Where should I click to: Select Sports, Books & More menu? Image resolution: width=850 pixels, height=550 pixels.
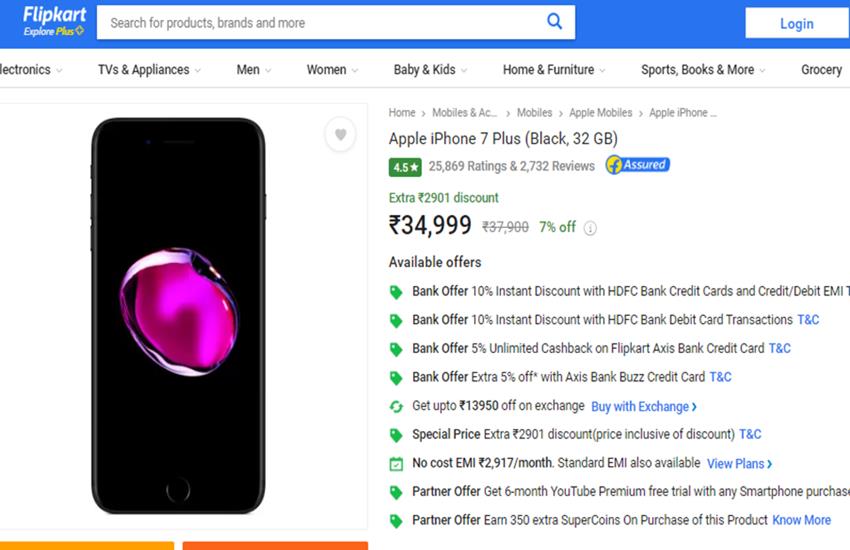[702, 70]
